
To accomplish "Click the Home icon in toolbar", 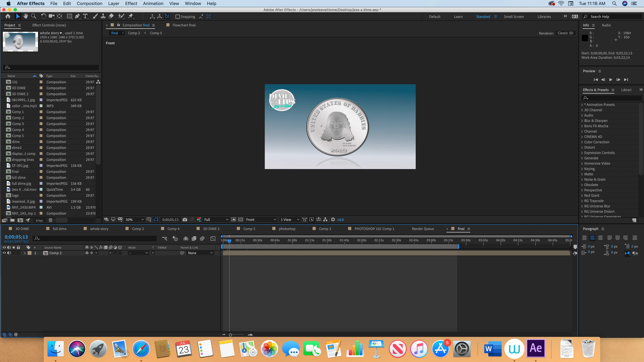I will coord(8,16).
